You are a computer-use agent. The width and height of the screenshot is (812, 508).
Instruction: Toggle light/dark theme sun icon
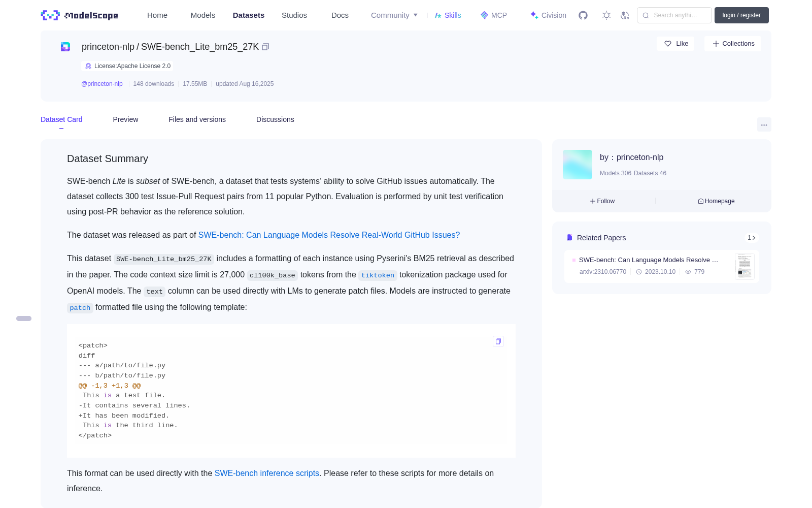(606, 15)
